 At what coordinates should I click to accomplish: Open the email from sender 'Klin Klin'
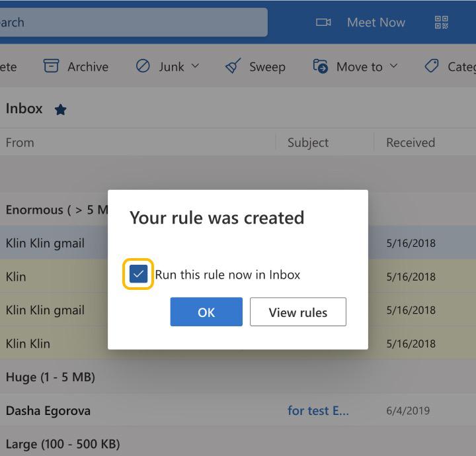click(x=28, y=343)
